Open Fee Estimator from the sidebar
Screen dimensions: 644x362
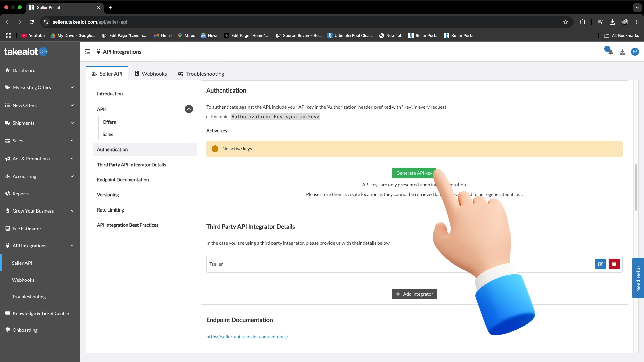click(27, 228)
